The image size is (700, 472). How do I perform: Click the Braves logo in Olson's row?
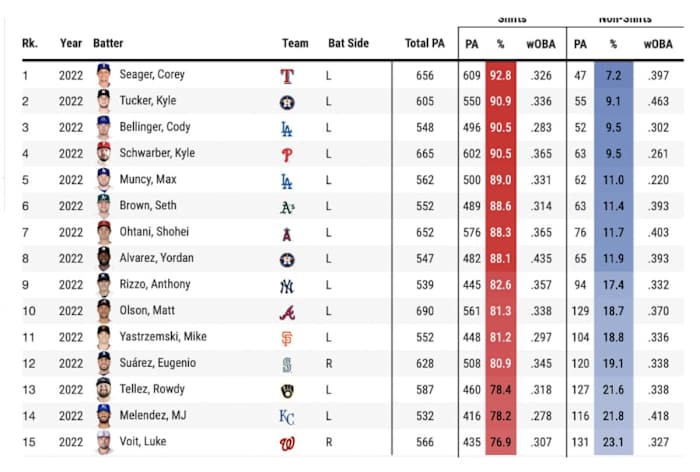coord(288,311)
